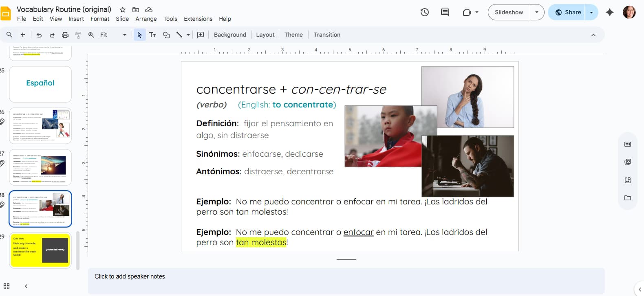Open the Theme panel
Viewport: 644px width, 296px height.
tap(293, 35)
